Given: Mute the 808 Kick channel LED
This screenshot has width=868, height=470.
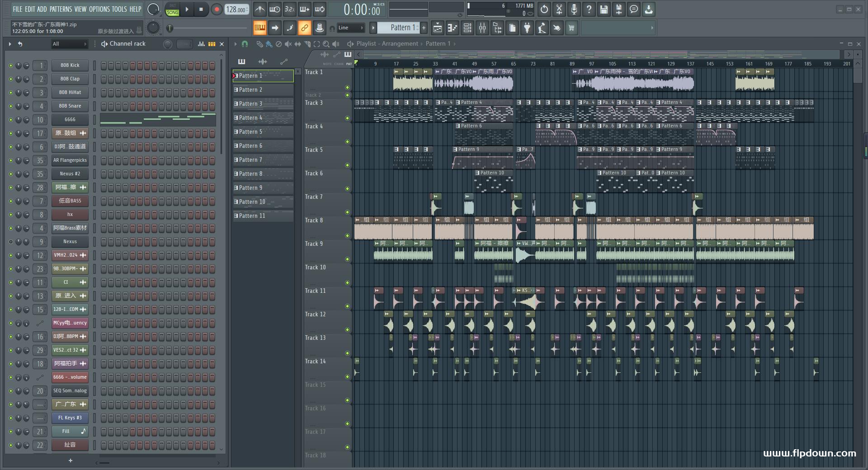Looking at the screenshot, I should tap(10, 66).
